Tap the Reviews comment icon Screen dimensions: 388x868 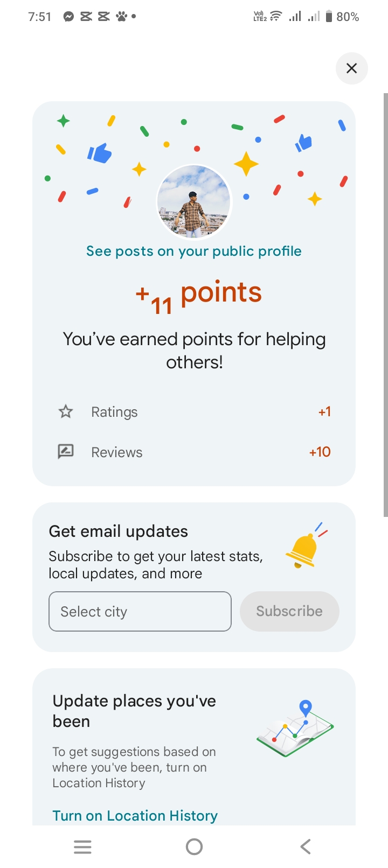(x=66, y=451)
